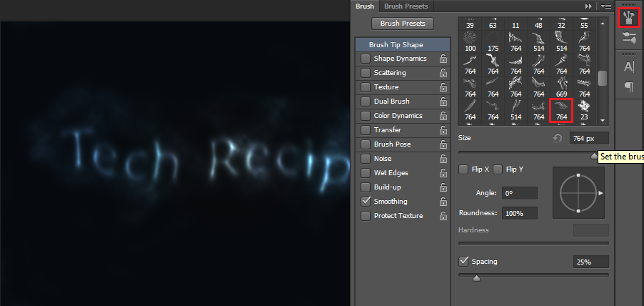Switch to the Brush Presets tab
This screenshot has width=644, height=306.
click(406, 6)
